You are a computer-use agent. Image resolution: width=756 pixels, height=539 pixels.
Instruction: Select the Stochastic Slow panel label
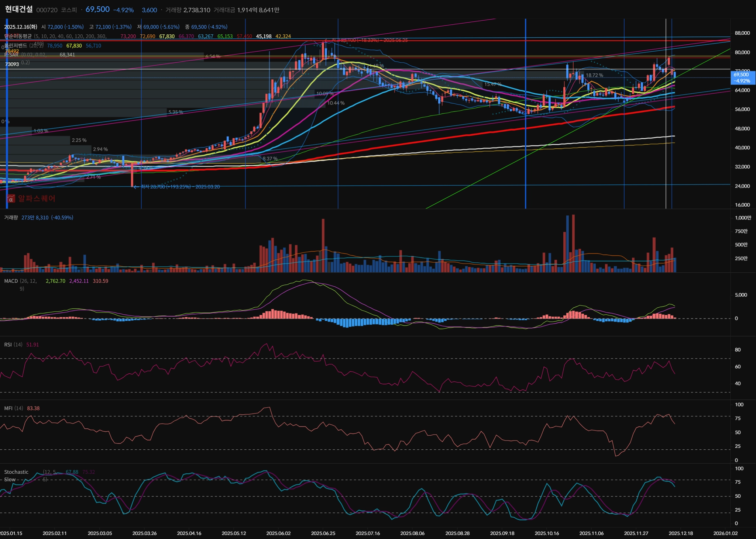[x=16, y=472]
